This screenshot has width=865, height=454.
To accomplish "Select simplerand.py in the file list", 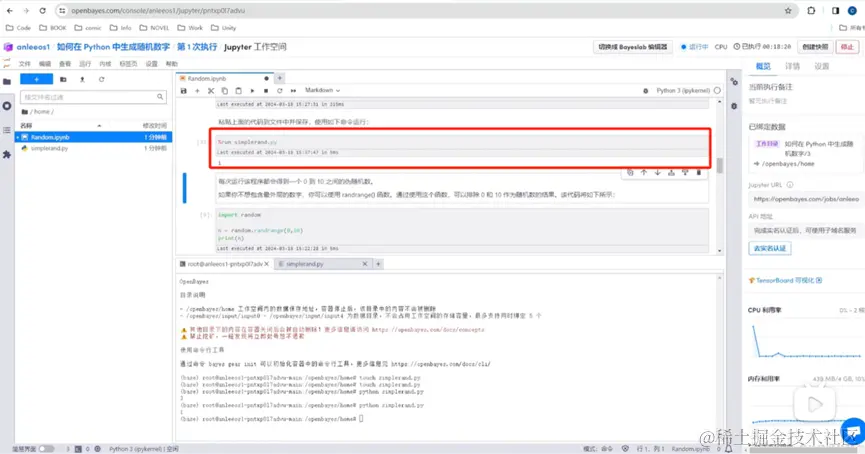I will [x=94, y=148].
